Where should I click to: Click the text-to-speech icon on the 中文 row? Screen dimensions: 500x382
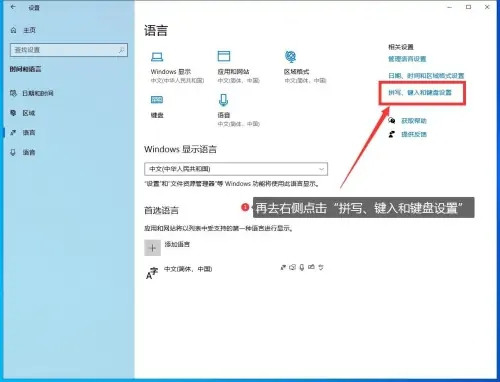tap(292, 267)
